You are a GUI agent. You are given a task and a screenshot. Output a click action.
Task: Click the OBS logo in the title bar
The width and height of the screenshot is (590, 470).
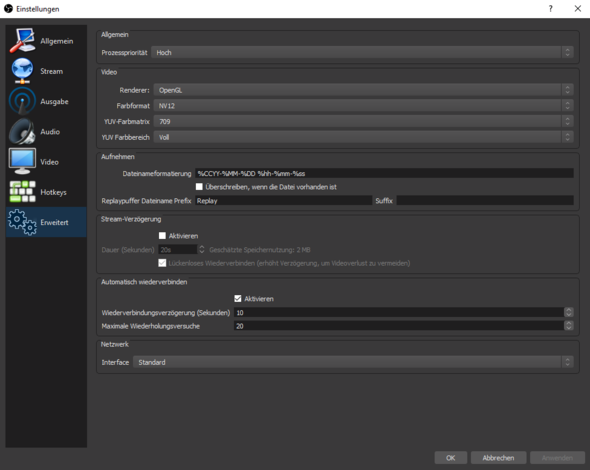tap(8, 9)
